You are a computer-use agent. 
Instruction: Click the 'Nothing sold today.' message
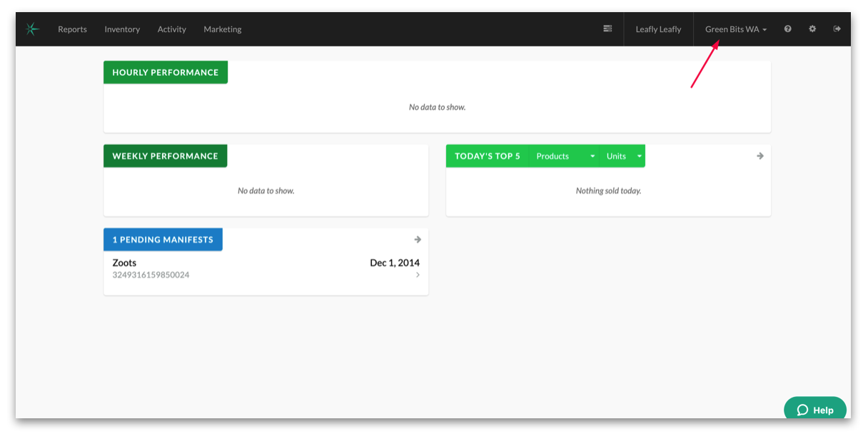(x=609, y=191)
